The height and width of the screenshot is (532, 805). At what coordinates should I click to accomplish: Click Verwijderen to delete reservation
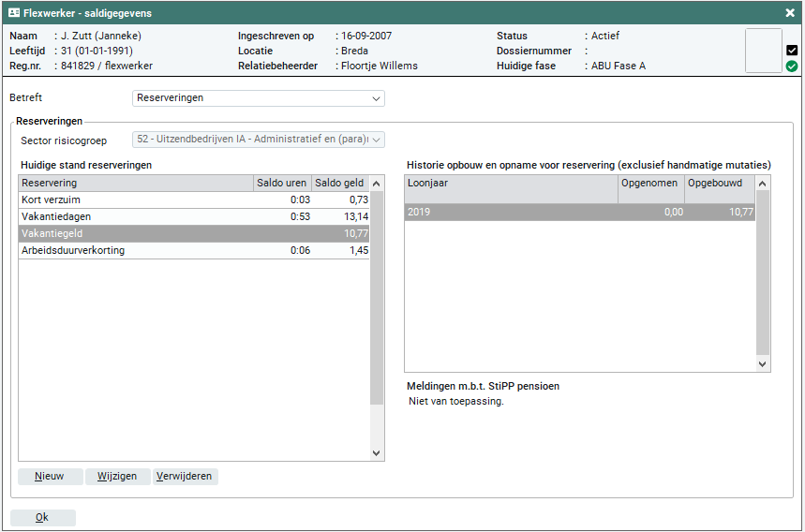coord(186,476)
